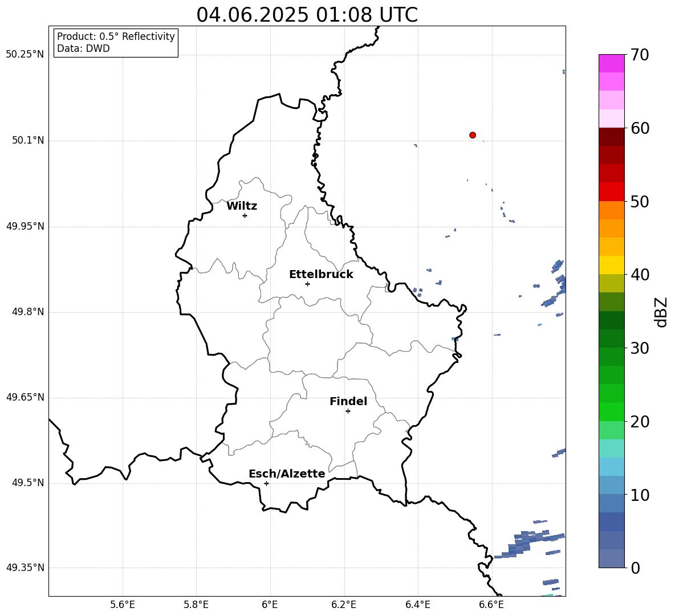This screenshot has width=675, height=616.
Task: Pick the yellow swatch just above 40 dBZ
Action: coord(612,265)
